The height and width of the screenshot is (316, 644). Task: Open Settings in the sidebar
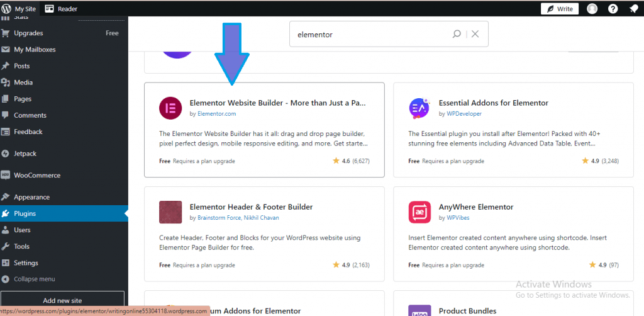pyautogui.click(x=64, y=263)
